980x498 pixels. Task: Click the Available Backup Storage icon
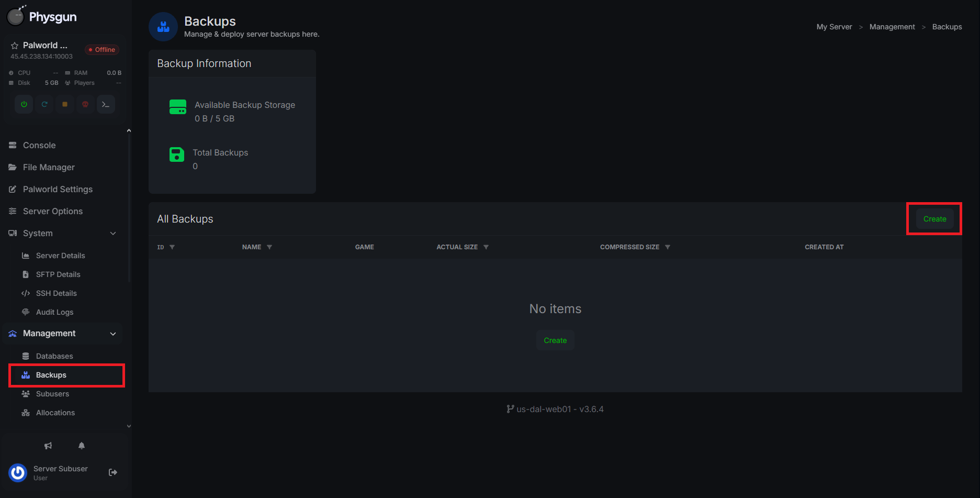[x=178, y=107]
